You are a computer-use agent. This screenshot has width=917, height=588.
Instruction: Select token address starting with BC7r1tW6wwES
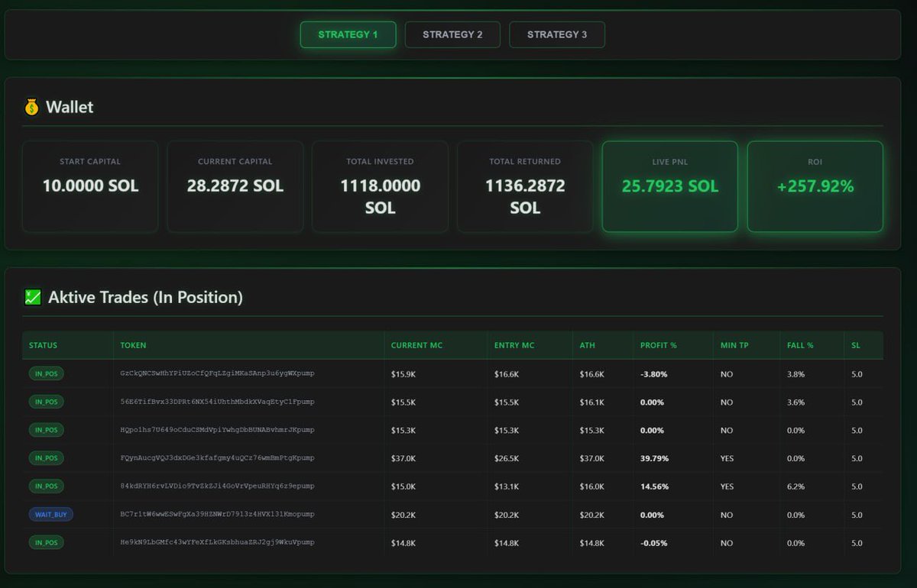click(217, 515)
